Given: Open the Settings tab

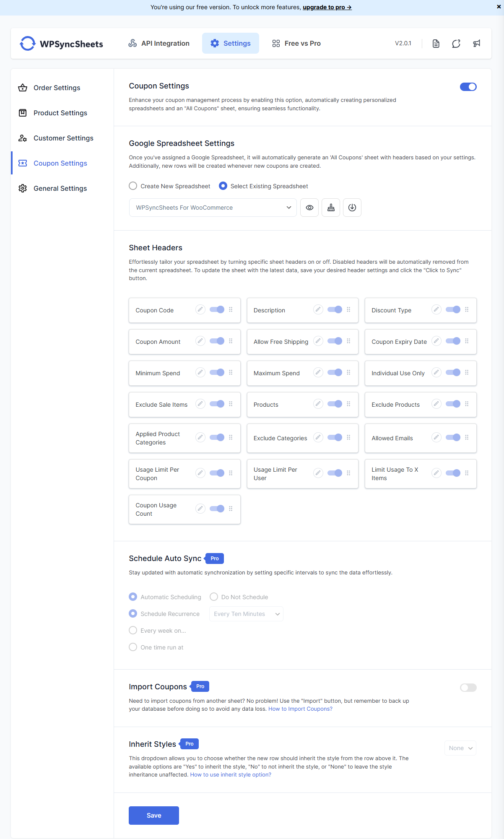Looking at the screenshot, I should [x=231, y=43].
